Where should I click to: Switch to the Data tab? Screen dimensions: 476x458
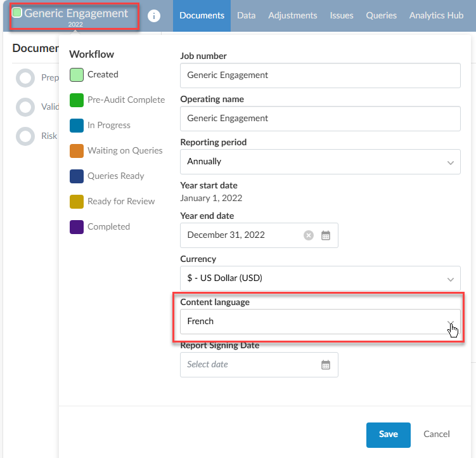(x=246, y=15)
